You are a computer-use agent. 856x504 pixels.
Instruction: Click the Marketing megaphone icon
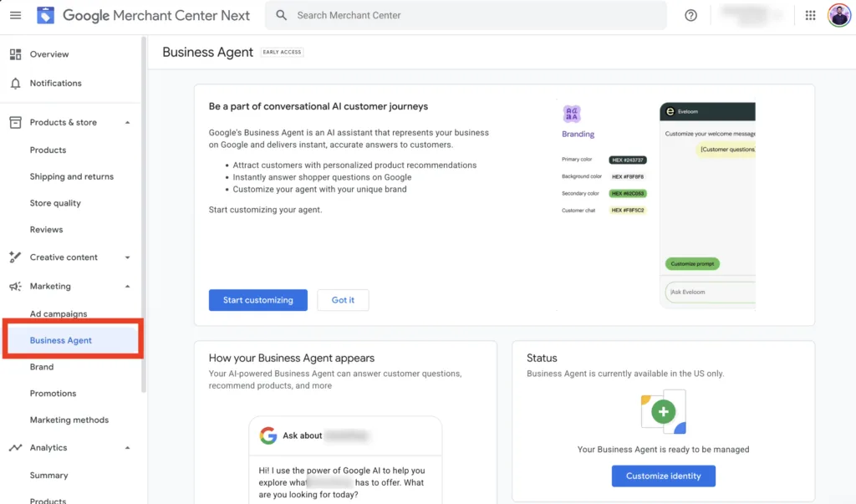pyautogui.click(x=15, y=286)
